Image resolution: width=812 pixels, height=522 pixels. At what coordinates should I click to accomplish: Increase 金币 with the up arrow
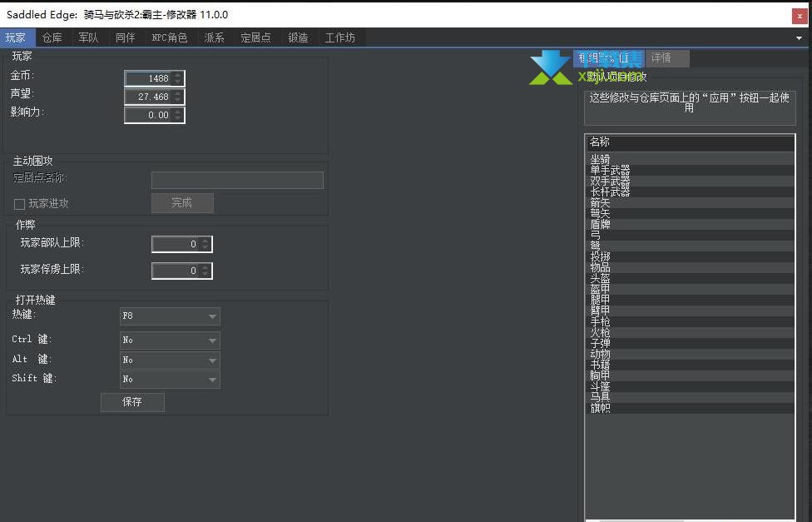tap(178, 75)
